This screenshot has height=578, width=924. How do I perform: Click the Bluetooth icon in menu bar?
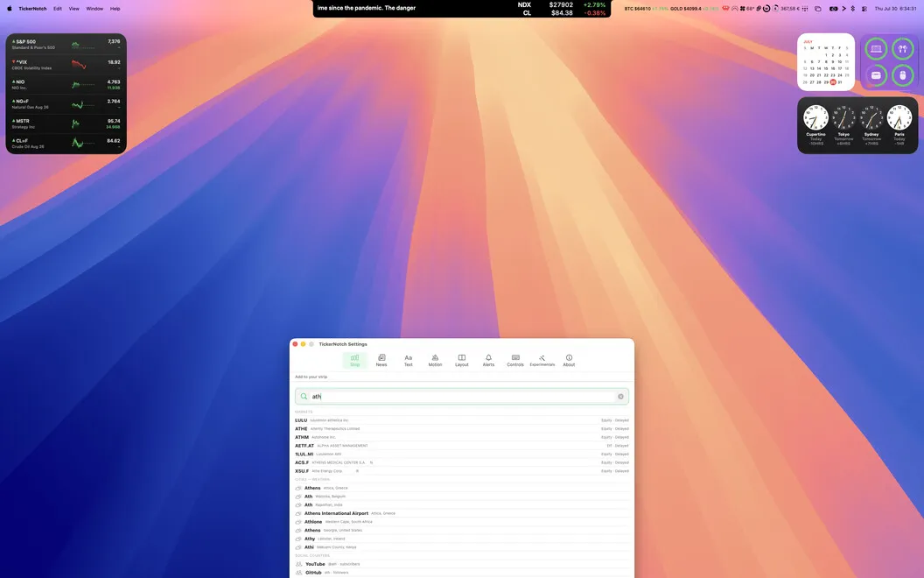click(852, 8)
